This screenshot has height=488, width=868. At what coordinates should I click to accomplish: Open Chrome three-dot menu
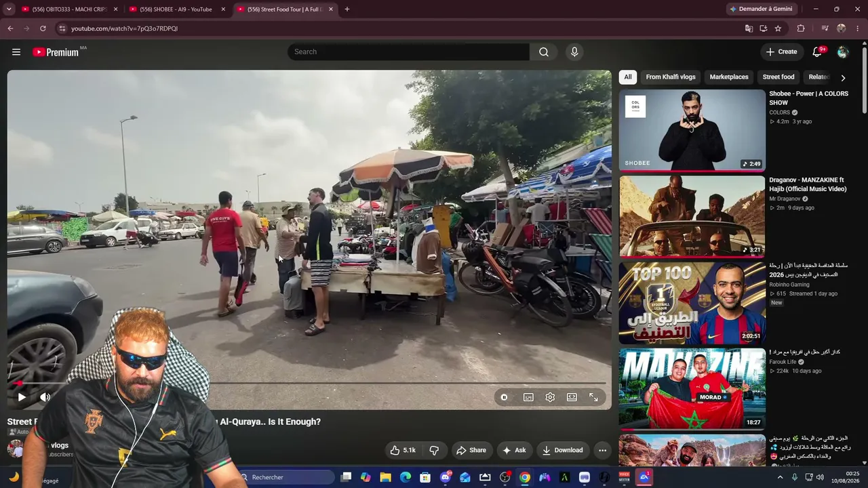coord(858,28)
